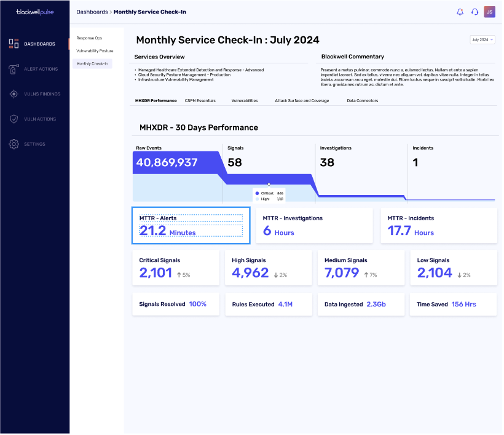Click the Dashboards sidebar icon

[x=14, y=44]
